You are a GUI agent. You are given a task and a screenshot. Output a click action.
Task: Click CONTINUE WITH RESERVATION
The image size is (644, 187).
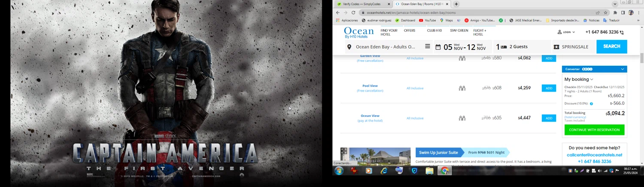pyautogui.click(x=594, y=130)
